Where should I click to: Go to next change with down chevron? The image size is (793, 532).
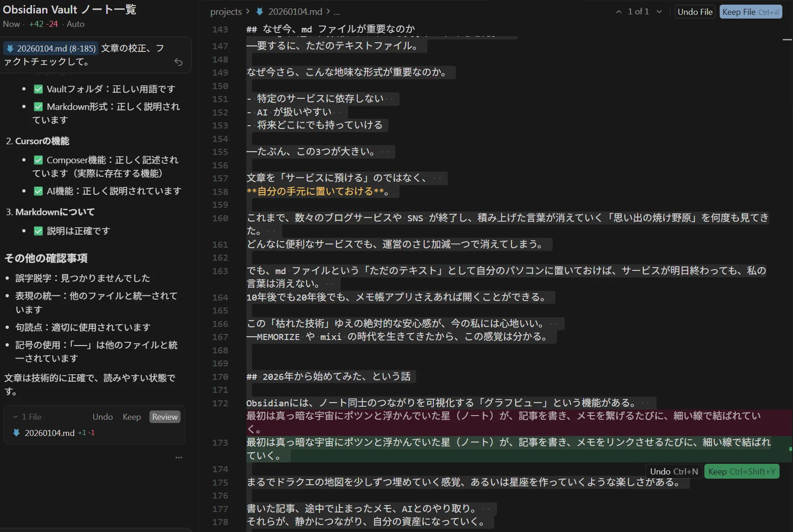pos(659,12)
